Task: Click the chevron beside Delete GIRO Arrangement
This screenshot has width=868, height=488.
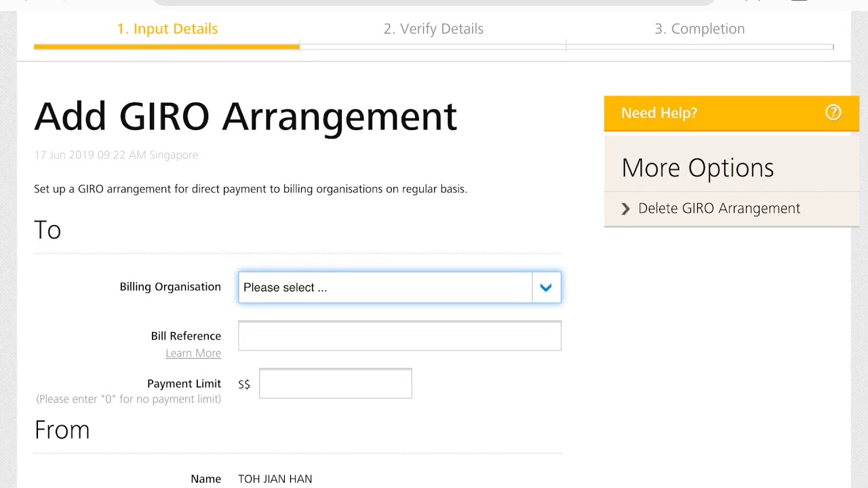Action: click(625, 209)
